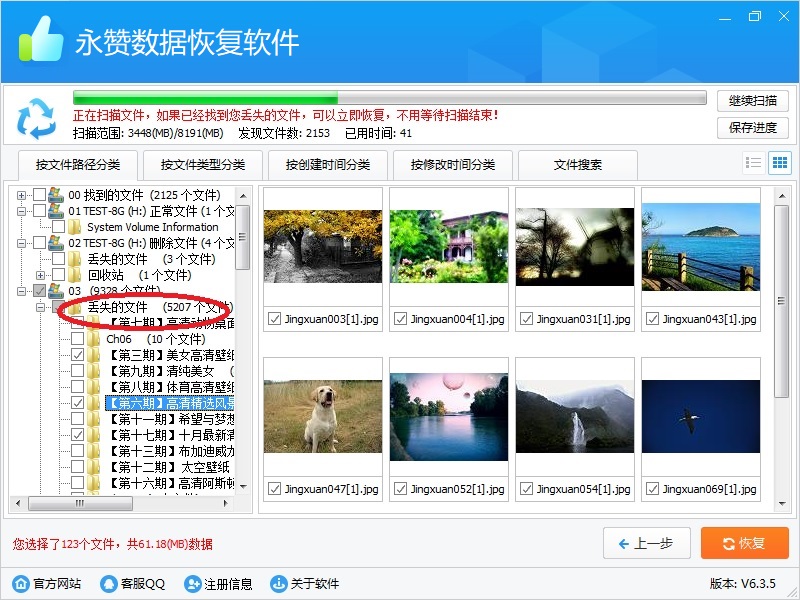
Task: Click the 官方网站 home icon
Action: click(21, 584)
